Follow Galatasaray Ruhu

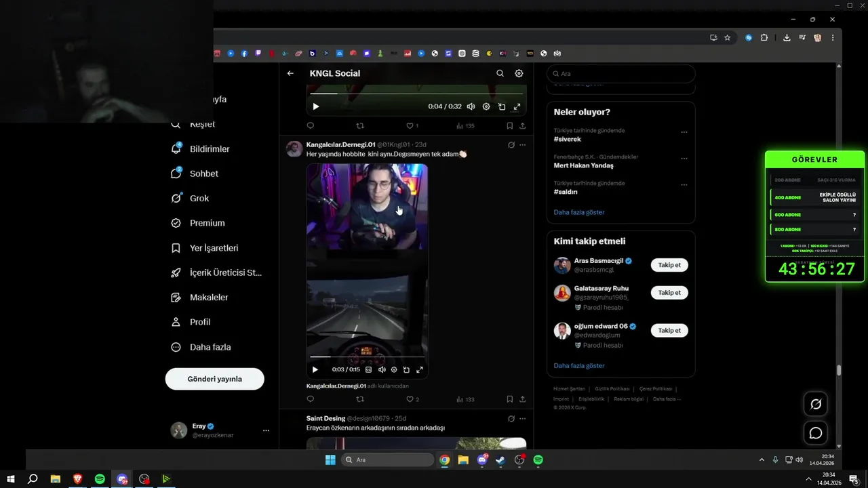click(669, 293)
